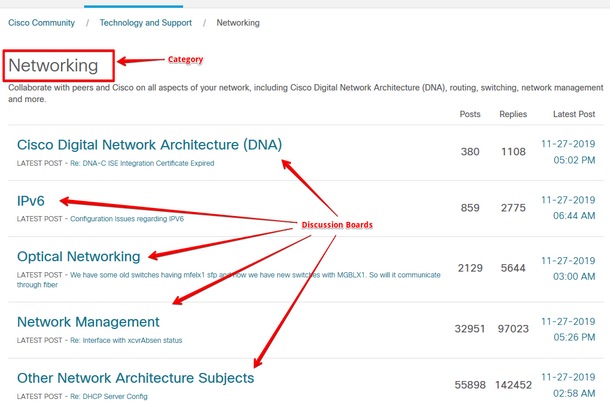Select the 97023 replies count

[513, 329]
